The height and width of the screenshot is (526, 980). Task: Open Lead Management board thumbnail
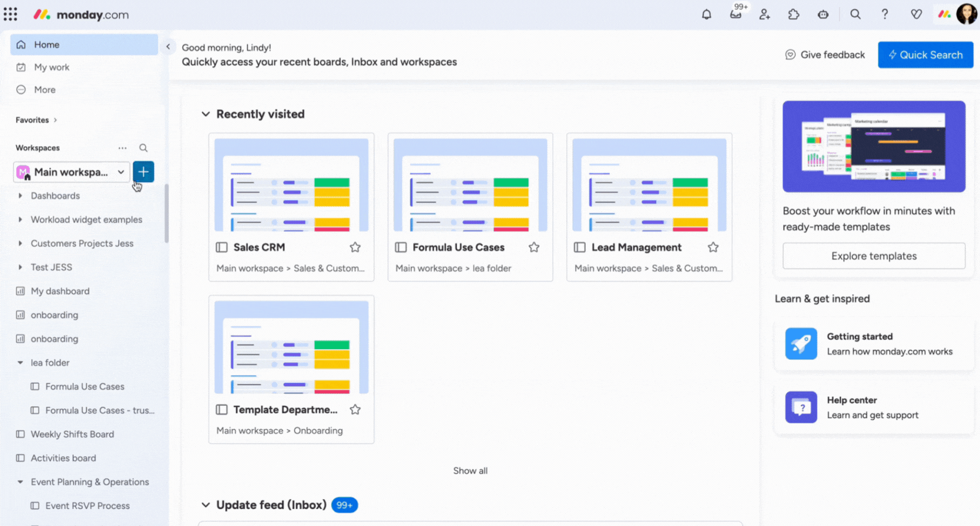(x=649, y=185)
